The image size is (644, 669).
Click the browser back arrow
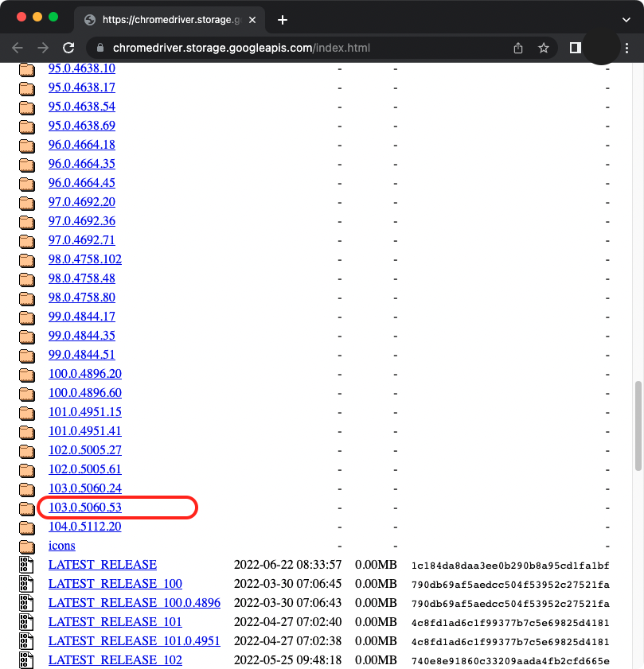18,48
